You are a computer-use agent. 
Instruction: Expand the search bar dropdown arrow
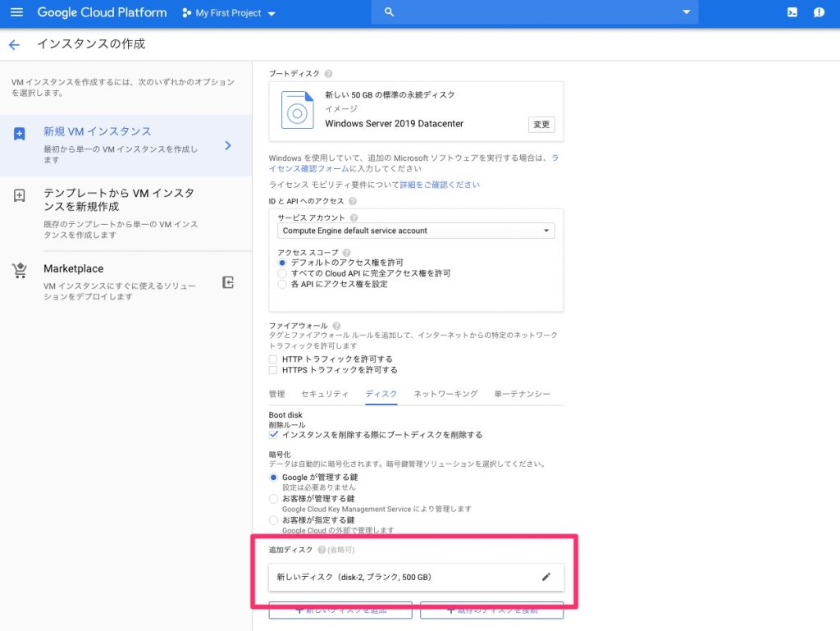(686, 12)
